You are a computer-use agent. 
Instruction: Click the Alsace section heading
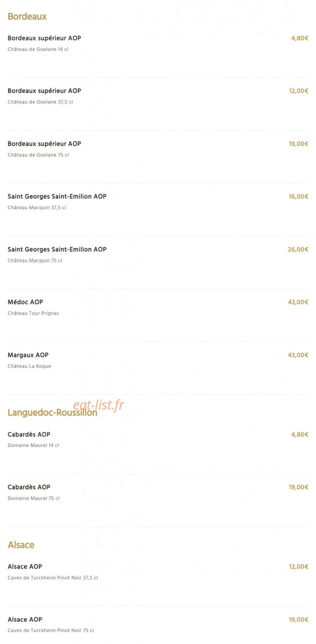(21, 545)
